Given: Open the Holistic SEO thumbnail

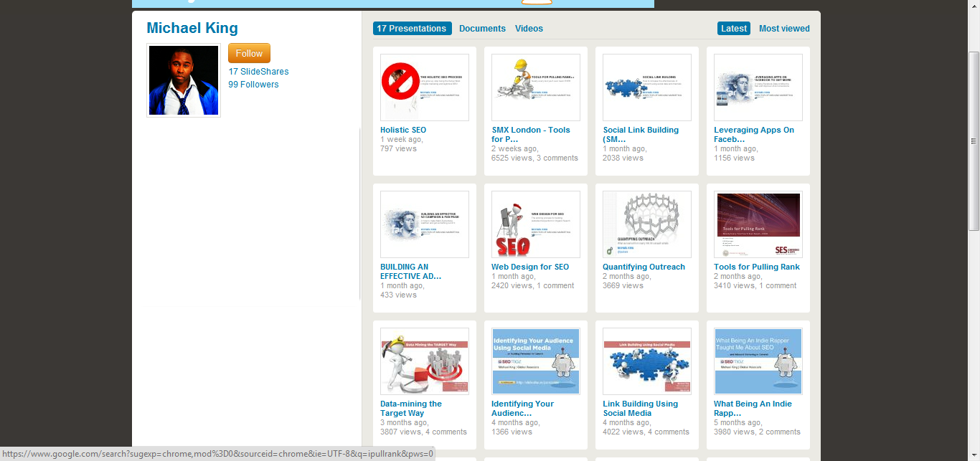Looking at the screenshot, I should 425,87.
